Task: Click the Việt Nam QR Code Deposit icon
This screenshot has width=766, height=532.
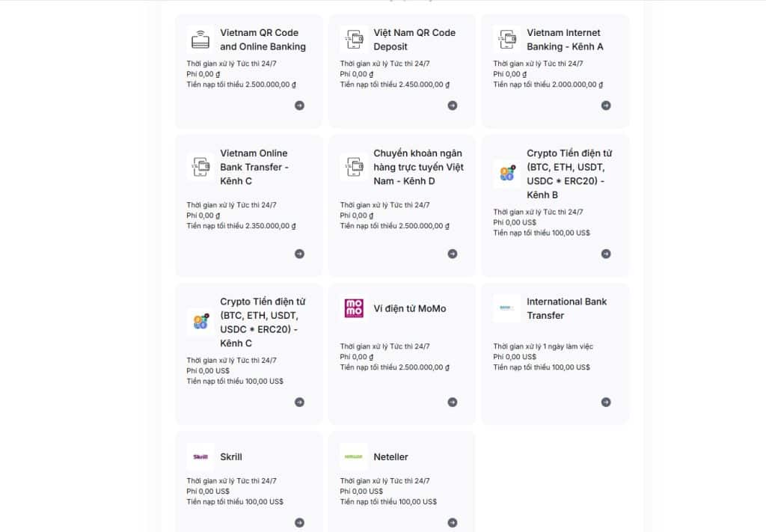Action: pyautogui.click(x=353, y=39)
